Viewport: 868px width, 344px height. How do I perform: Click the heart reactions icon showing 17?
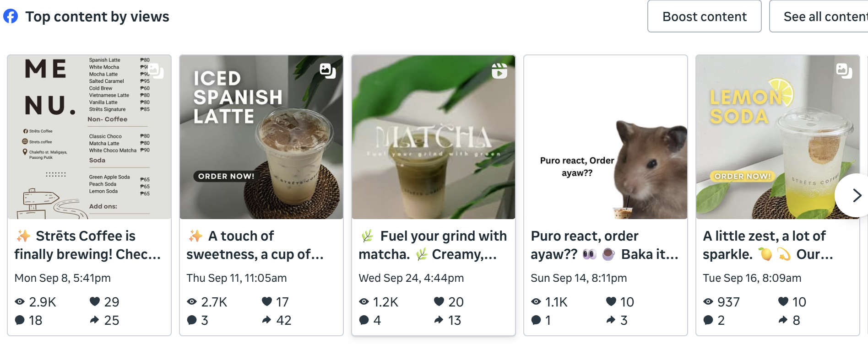pyautogui.click(x=267, y=301)
